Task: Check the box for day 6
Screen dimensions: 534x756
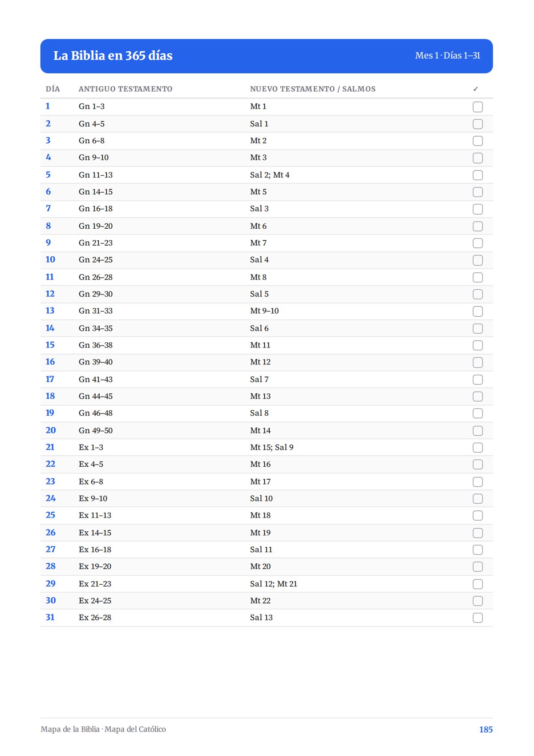Action: point(477,192)
